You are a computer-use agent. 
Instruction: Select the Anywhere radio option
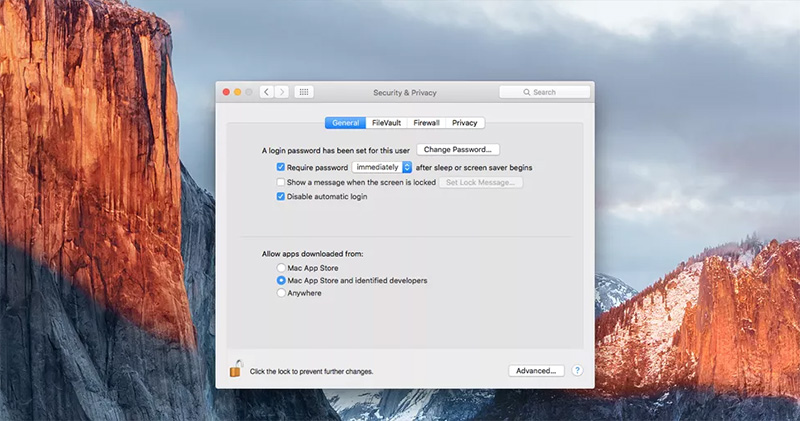click(281, 292)
